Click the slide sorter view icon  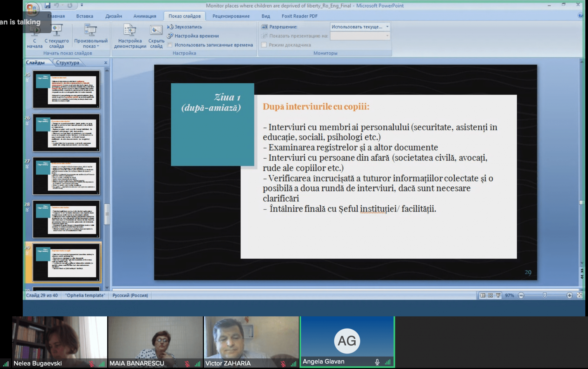(490, 295)
